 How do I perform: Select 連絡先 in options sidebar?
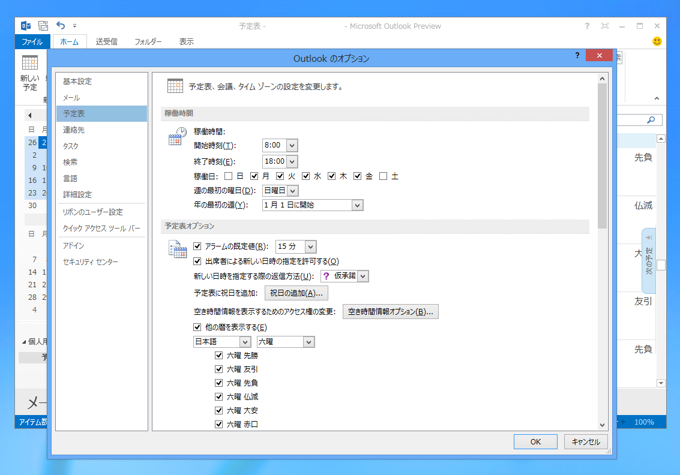point(101,130)
